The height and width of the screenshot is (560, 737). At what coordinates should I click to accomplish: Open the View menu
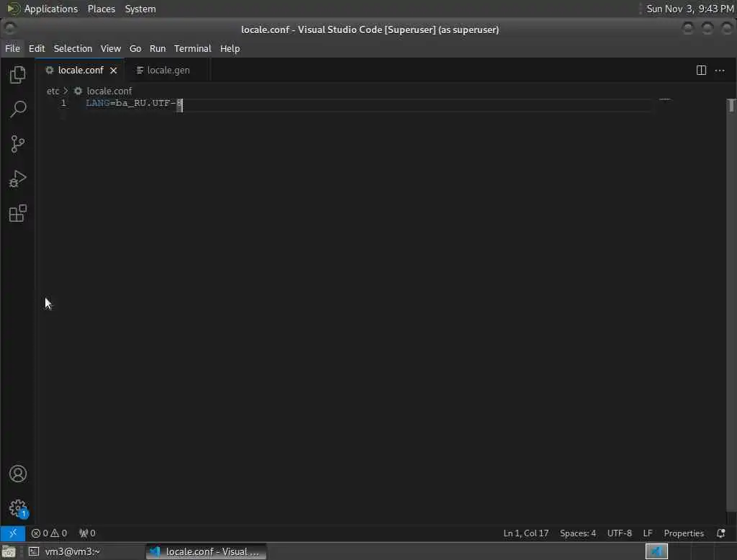coord(110,48)
